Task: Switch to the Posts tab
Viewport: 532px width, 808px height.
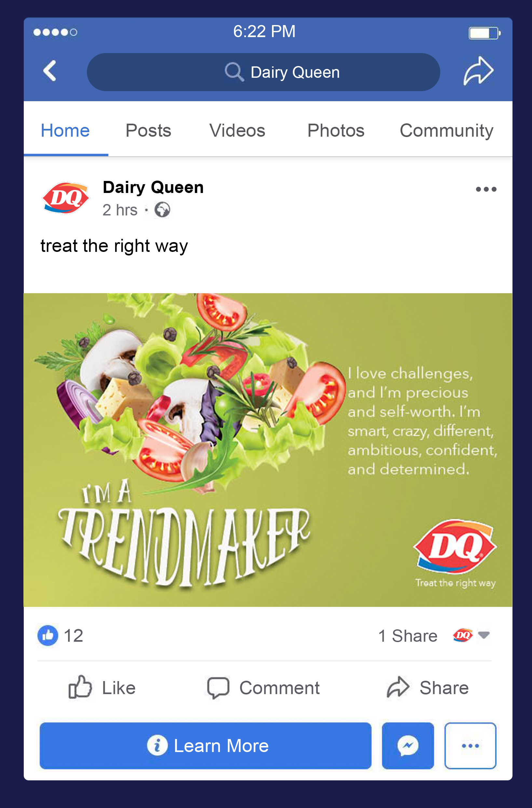Action: pos(148,130)
